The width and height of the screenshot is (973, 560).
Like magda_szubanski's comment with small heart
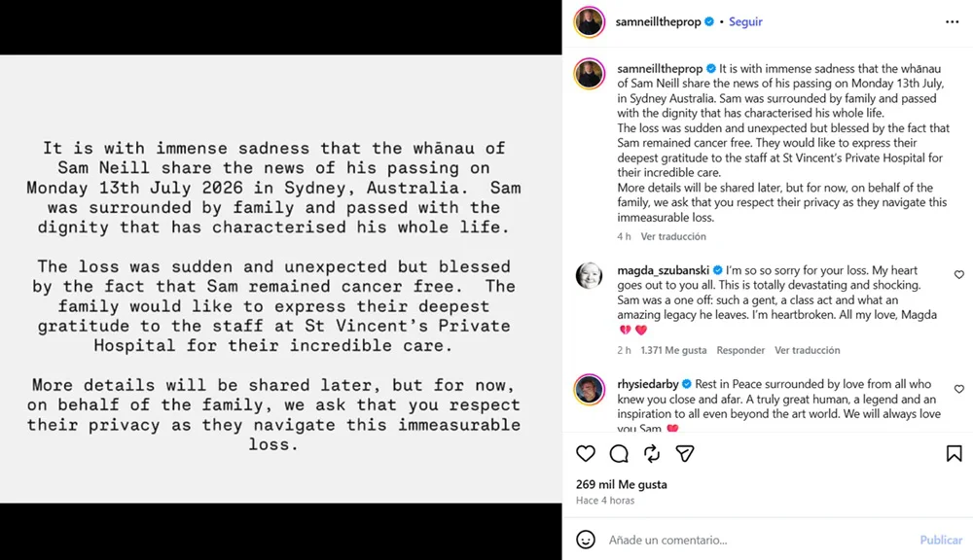point(958,274)
